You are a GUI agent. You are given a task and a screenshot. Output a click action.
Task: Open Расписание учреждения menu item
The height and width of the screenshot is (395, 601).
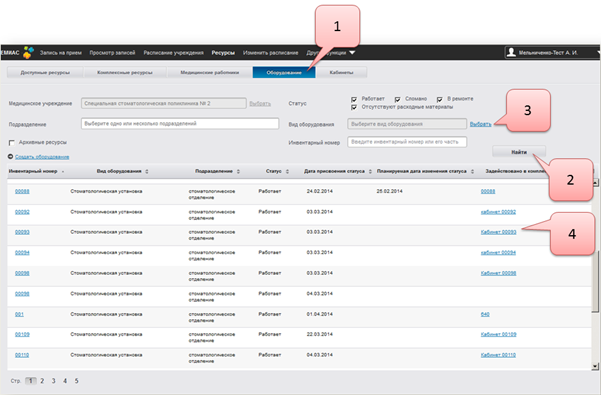(x=173, y=53)
